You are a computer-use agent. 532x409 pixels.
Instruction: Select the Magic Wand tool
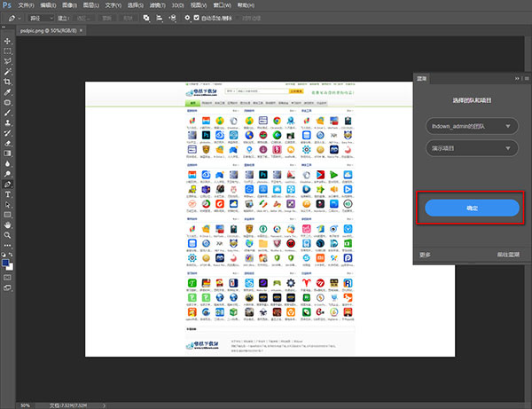coord(7,72)
